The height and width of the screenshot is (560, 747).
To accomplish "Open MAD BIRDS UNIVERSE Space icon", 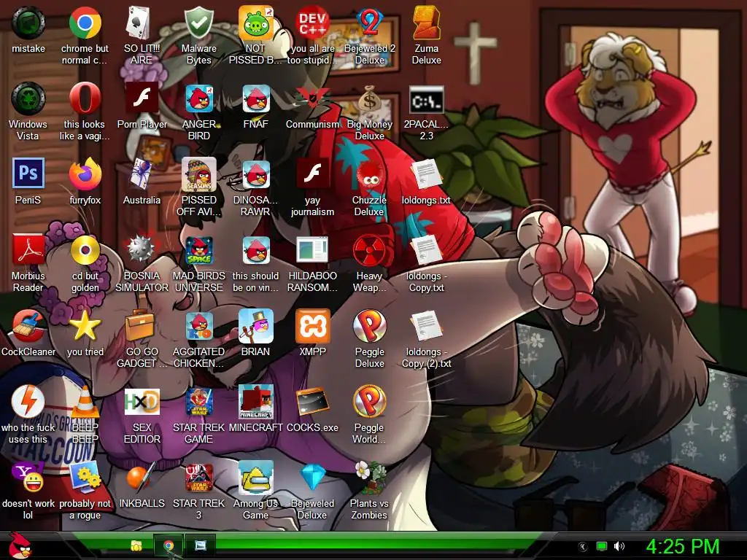I will click(198, 250).
